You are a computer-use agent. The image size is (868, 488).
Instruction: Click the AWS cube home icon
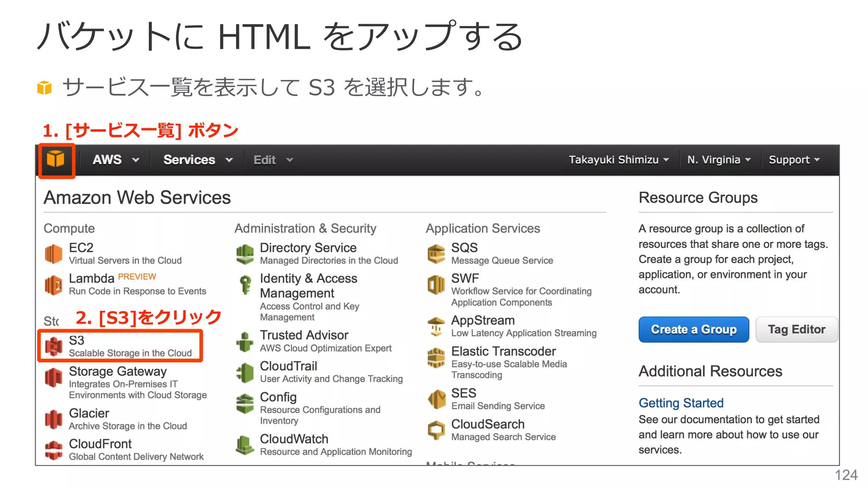click(56, 160)
